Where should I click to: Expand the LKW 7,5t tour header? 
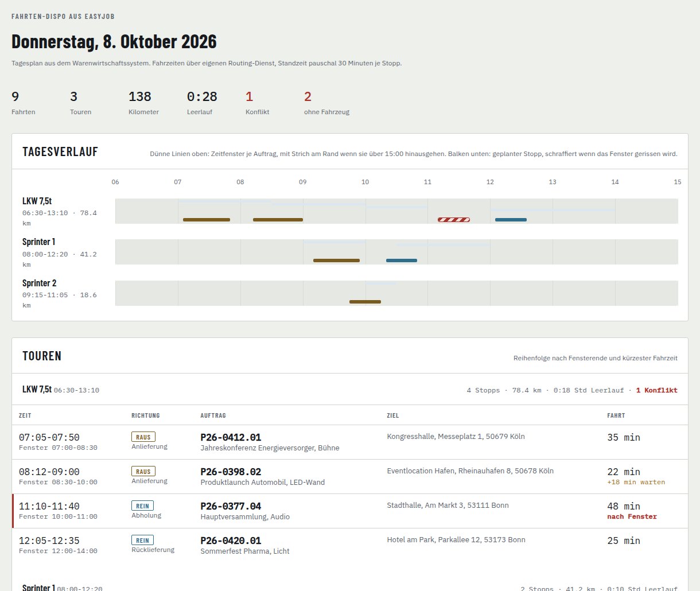tap(350, 390)
